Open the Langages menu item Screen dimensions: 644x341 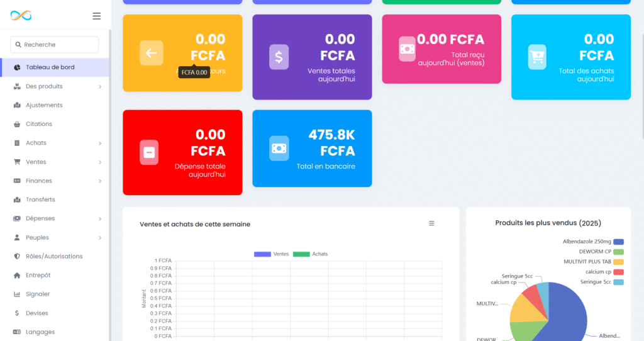tap(55, 332)
